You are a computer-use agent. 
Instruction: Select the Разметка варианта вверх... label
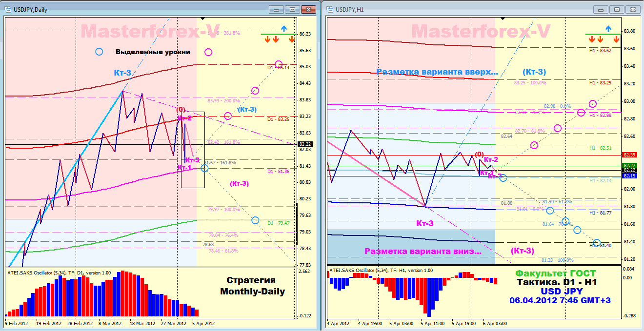[x=437, y=72]
